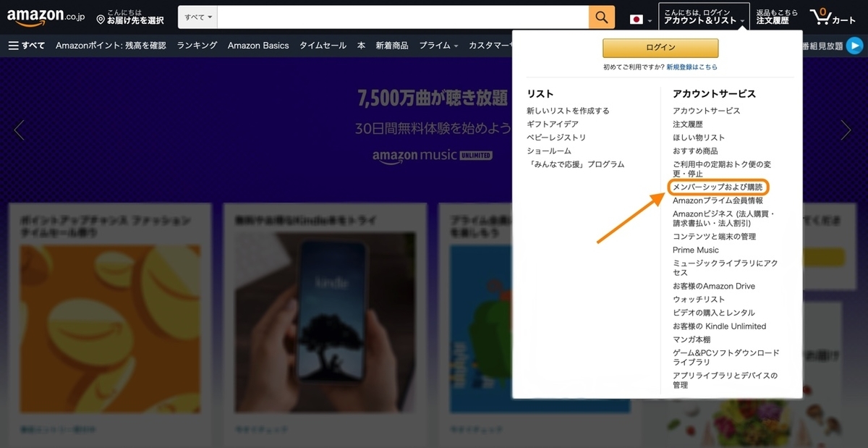
Task: Click the orange search magnifier button
Action: (x=602, y=17)
